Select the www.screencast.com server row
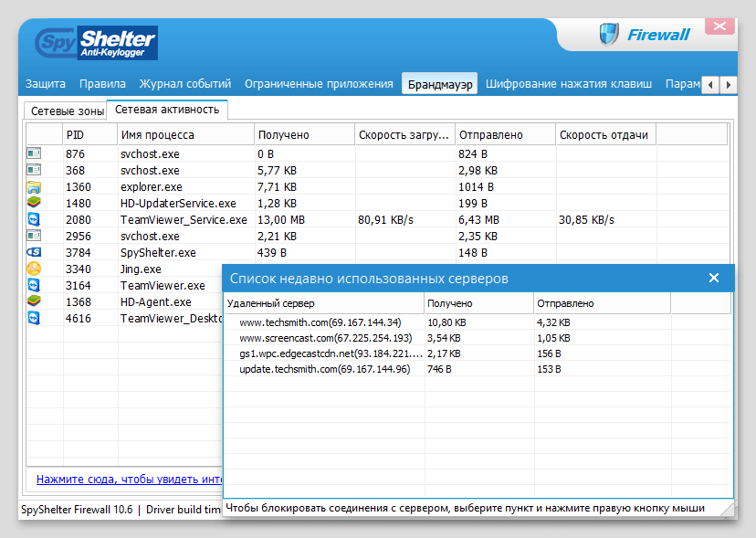The height and width of the screenshot is (538, 756). tap(478, 338)
